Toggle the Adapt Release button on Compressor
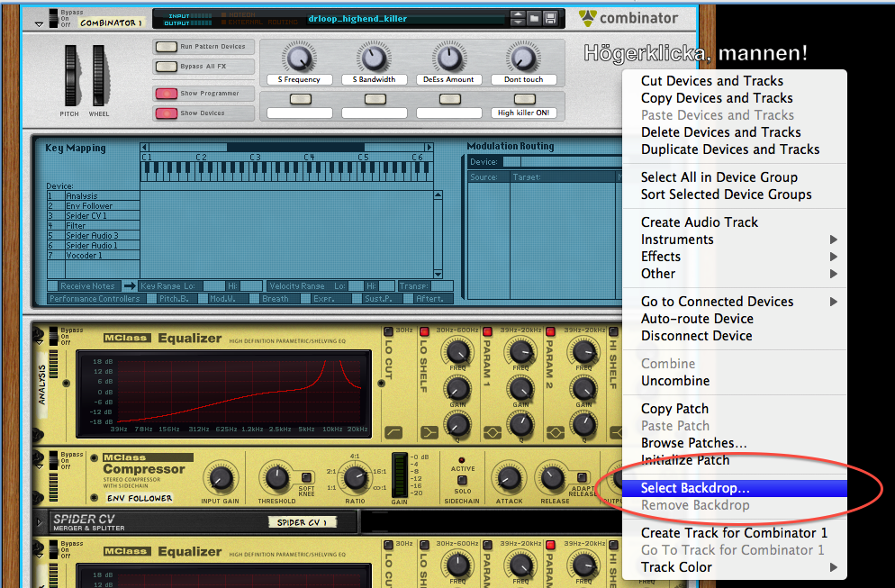The height and width of the screenshot is (588, 895). point(582,476)
